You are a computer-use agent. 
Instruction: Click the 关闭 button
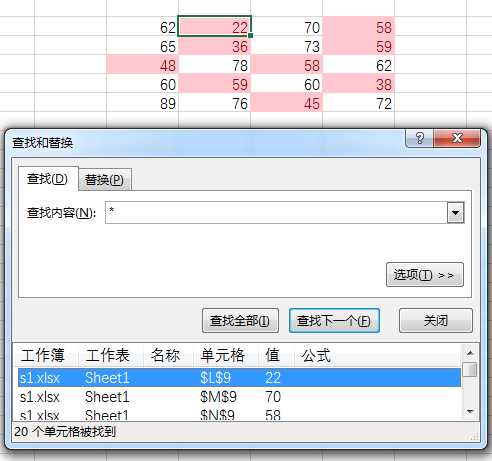coord(436,321)
